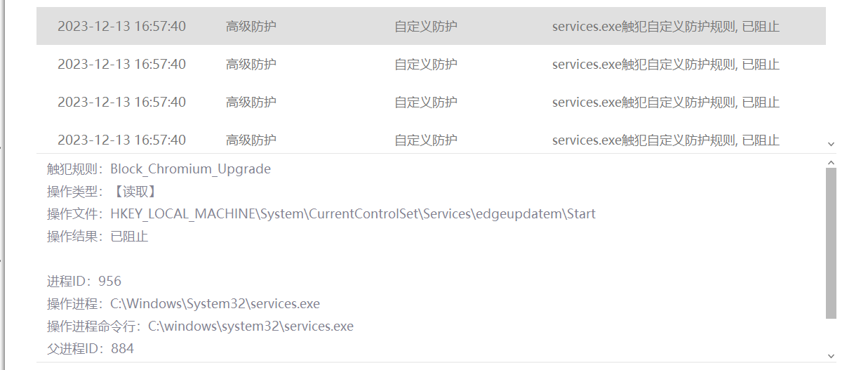This screenshot has width=868, height=370.
Task: Click 自定义防护 in the highlighted log row
Action: point(425,27)
